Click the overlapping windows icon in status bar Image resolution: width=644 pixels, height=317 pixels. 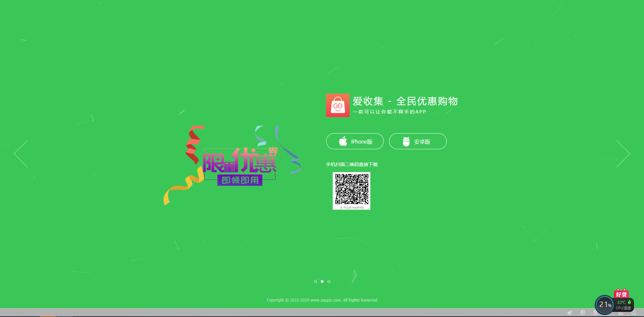(621, 313)
